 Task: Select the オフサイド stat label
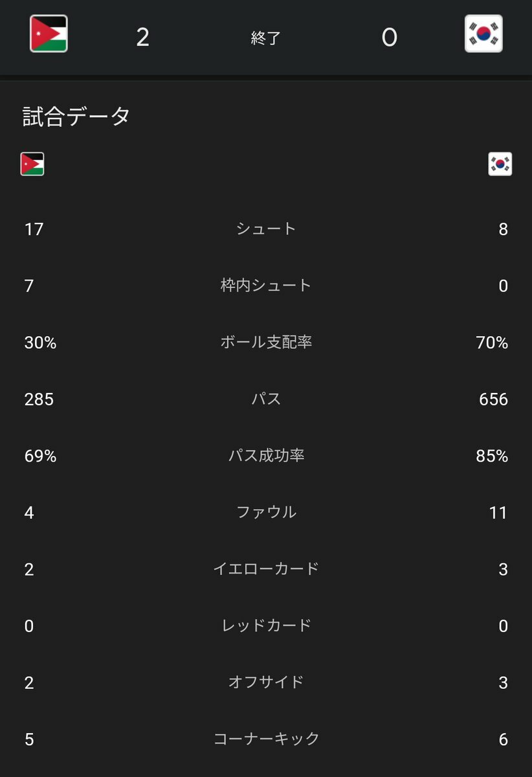265,682
